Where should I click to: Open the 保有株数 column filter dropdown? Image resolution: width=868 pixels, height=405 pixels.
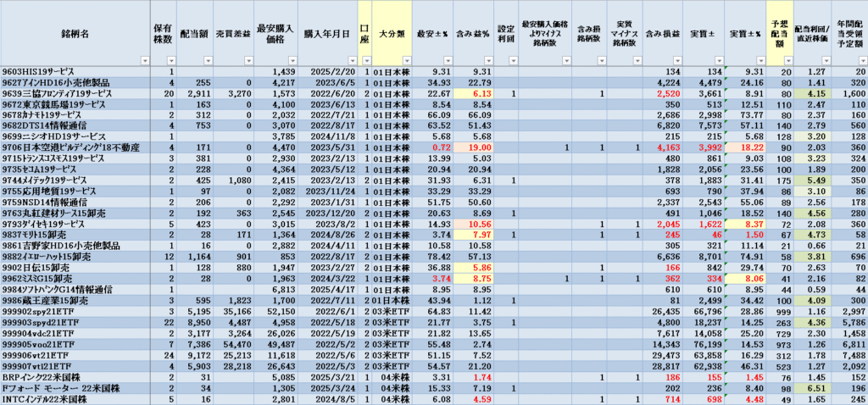point(171,61)
